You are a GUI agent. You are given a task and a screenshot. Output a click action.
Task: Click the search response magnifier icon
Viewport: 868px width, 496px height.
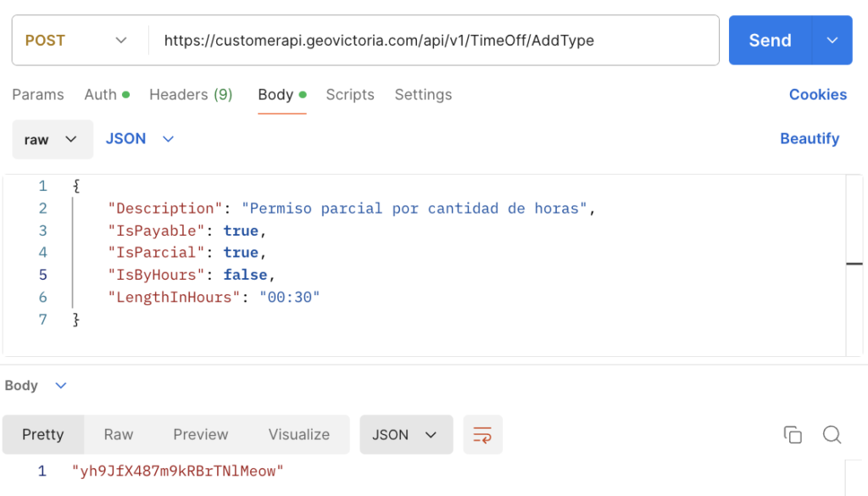click(x=832, y=435)
